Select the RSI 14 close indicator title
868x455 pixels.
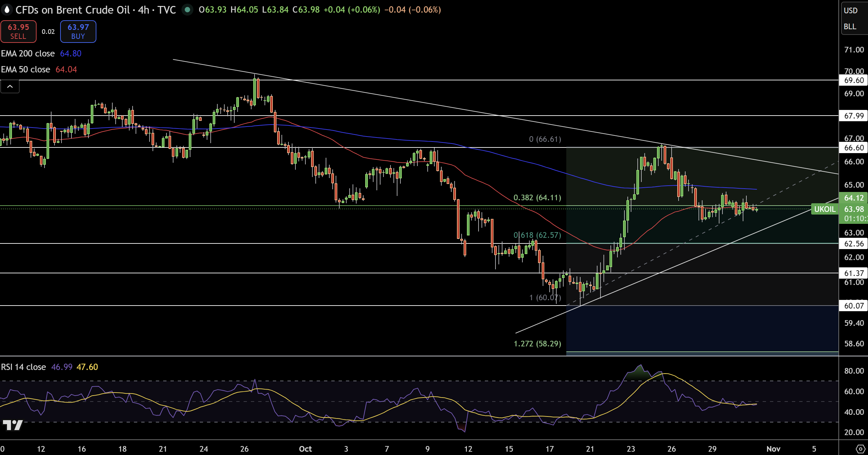tap(23, 367)
